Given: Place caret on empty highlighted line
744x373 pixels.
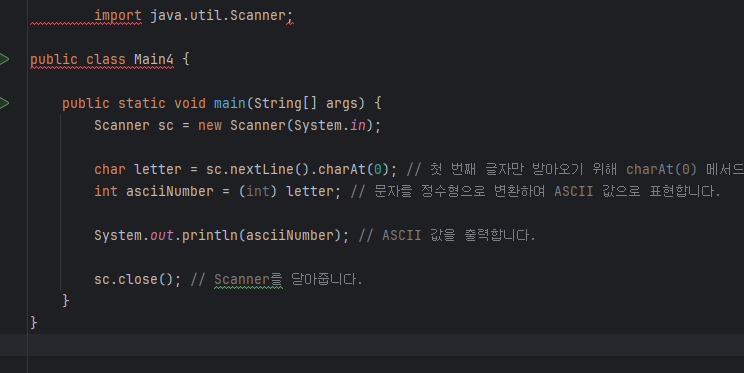Looking at the screenshot, I should pyautogui.click(x=372, y=345).
